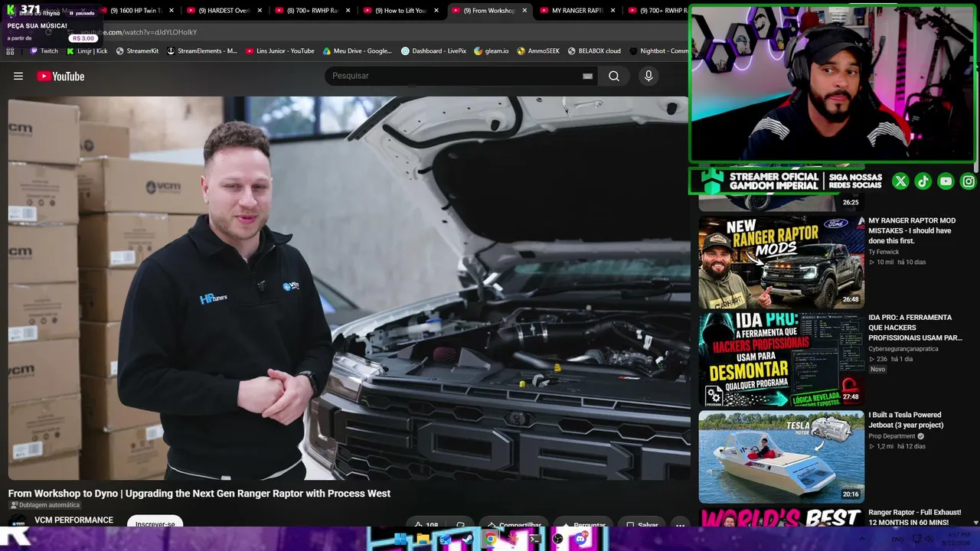This screenshot has width=980, height=551.
Task: Close the 'MY RANGER RAPTOR' tab
Action: [613, 11]
